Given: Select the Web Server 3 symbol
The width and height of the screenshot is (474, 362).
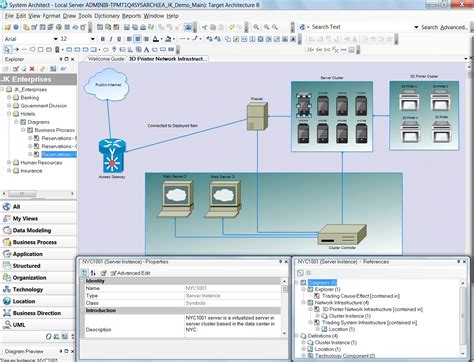Looking at the screenshot, I should coord(223,199).
